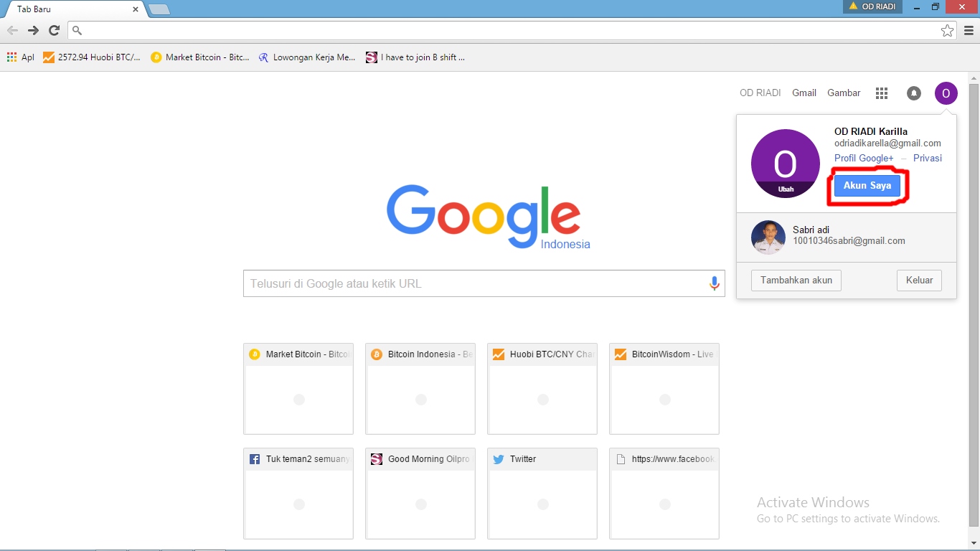This screenshot has width=980, height=551.
Task: Click the Google logo
Action: (x=484, y=215)
